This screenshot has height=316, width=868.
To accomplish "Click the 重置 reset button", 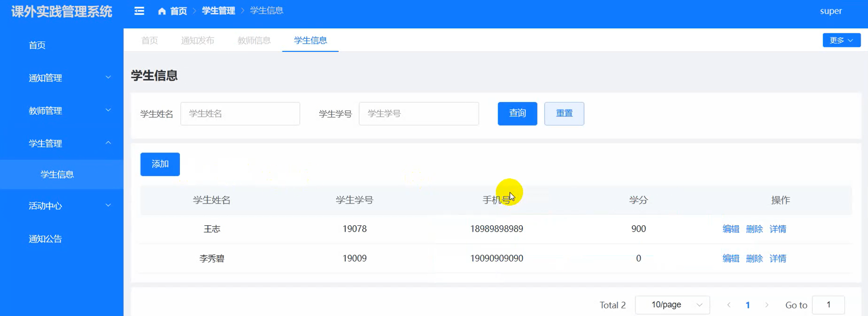I will tap(564, 114).
